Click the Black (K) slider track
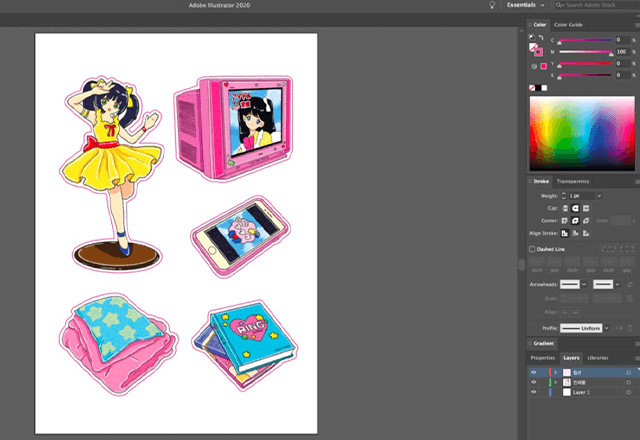640x440 pixels. click(585, 75)
